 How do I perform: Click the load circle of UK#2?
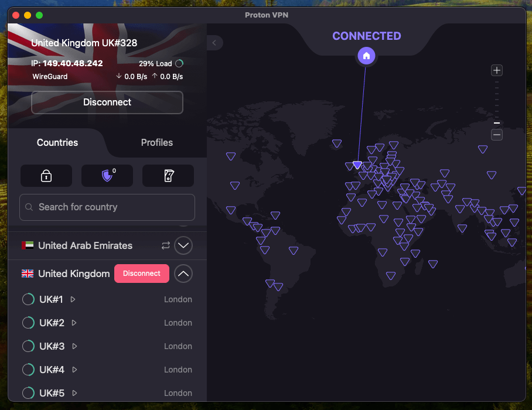[x=28, y=323]
